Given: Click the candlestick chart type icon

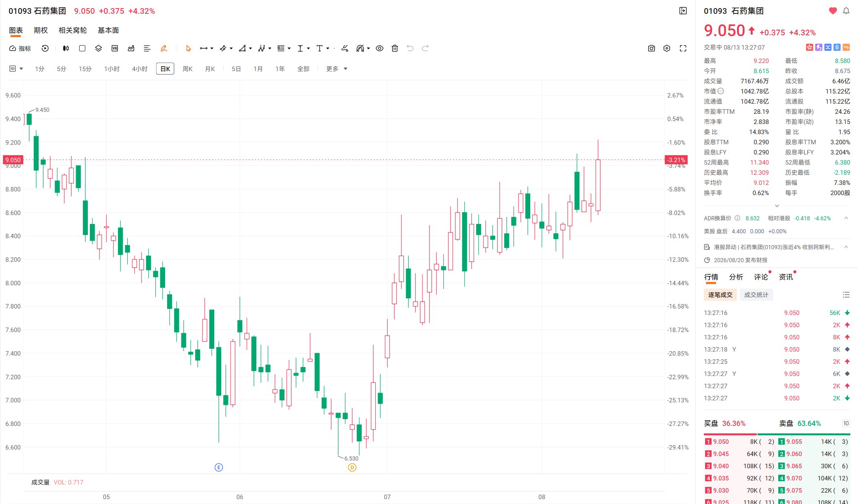Looking at the screenshot, I should point(66,48).
